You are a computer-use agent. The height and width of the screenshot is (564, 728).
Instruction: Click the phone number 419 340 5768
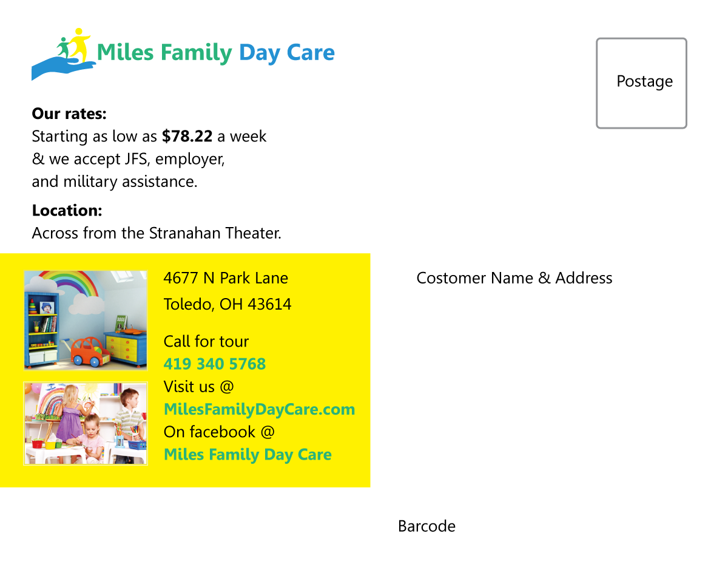click(x=215, y=364)
